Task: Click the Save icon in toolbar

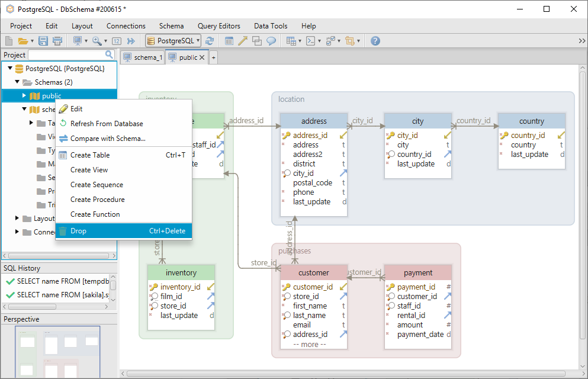Action: (43, 41)
